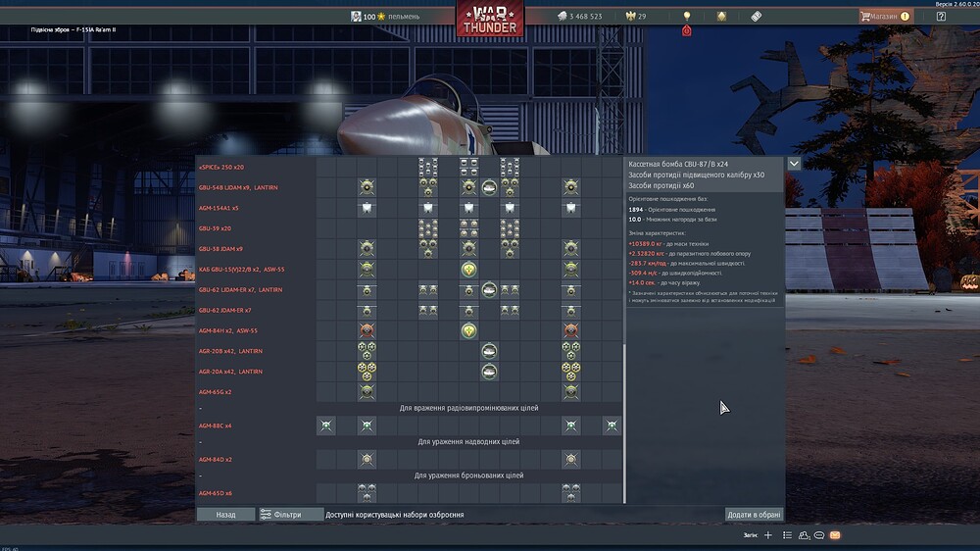Click the GBU-39 x20 row label
The height and width of the screenshot is (551, 980).
coord(215,228)
